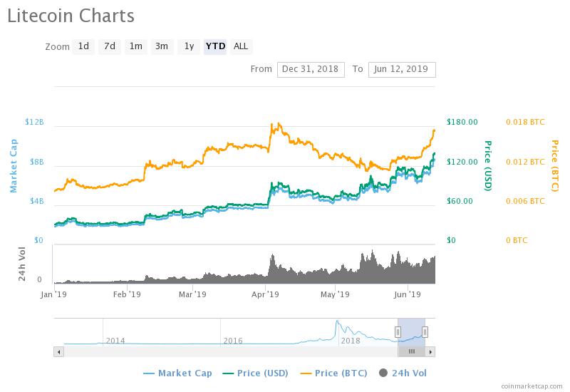The height and width of the screenshot is (392, 570).
Task: Select the 1d zoom range
Action: pyautogui.click(x=83, y=46)
